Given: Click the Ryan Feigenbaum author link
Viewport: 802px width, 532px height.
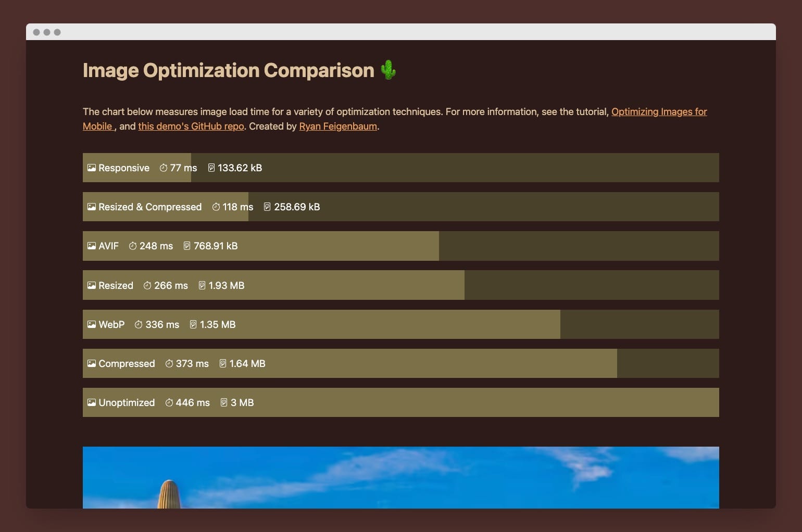Looking at the screenshot, I should (x=337, y=126).
